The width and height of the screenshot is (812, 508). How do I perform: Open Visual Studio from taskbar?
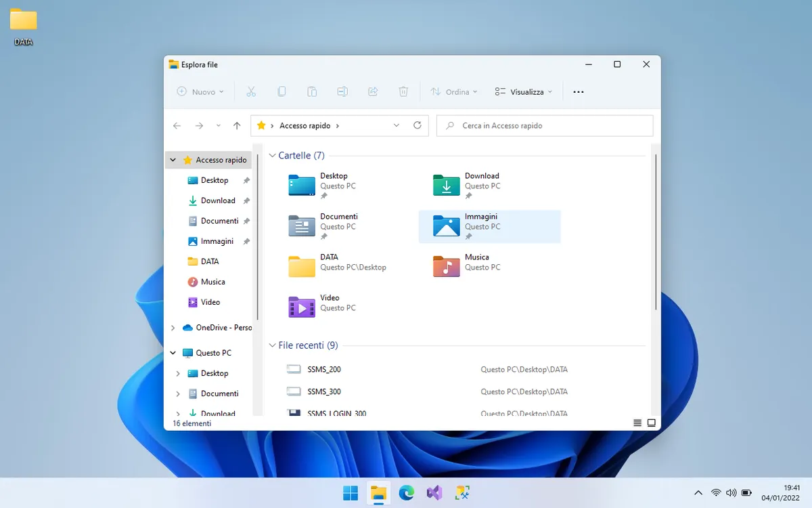(x=434, y=492)
